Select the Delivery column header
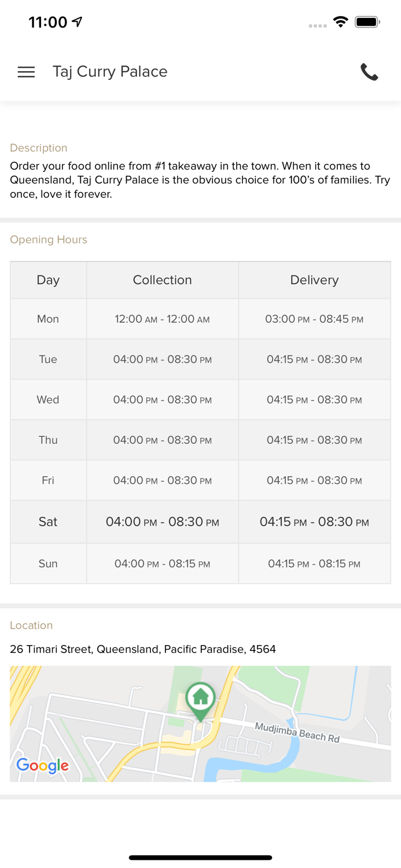Screen dimensions: 401x868 314,280
